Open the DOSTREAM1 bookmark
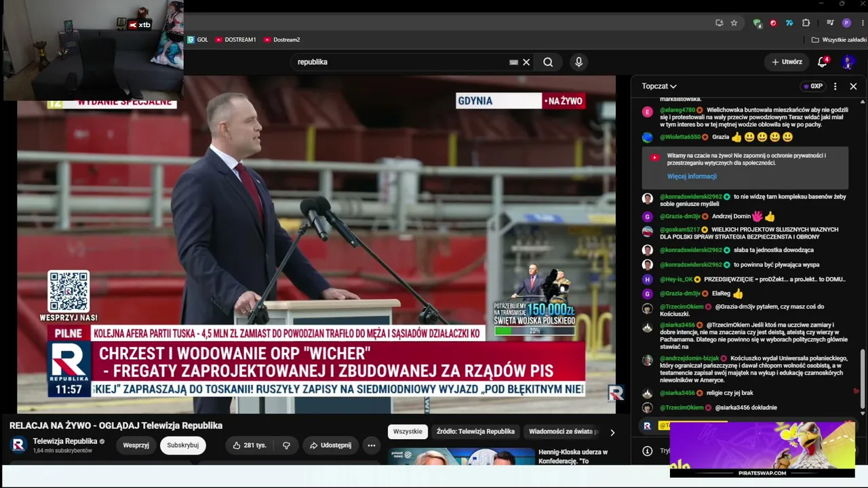The height and width of the screenshot is (488, 868). click(235, 40)
